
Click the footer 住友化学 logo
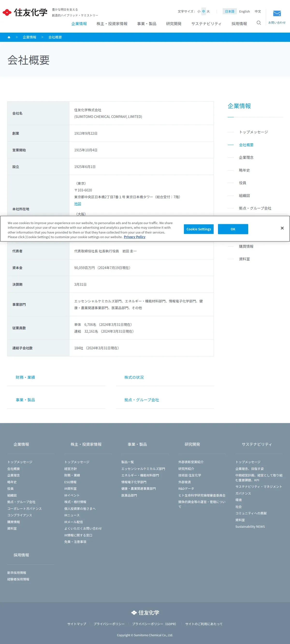[x=145, y=613]
